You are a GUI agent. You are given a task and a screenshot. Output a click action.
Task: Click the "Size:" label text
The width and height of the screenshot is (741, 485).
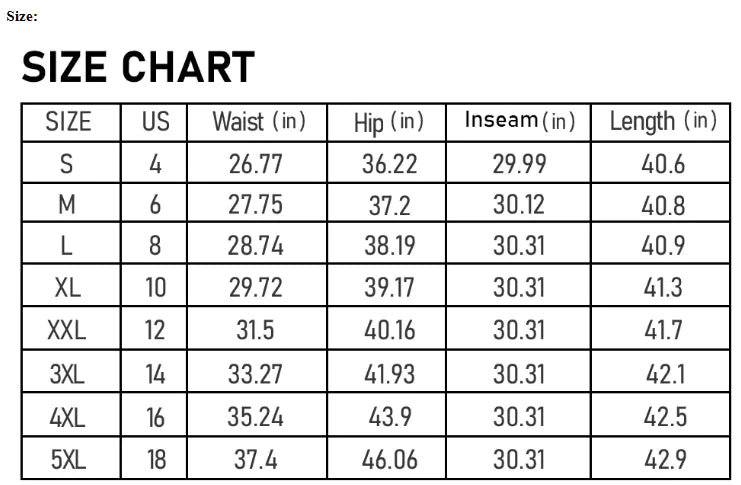[22, 16]
